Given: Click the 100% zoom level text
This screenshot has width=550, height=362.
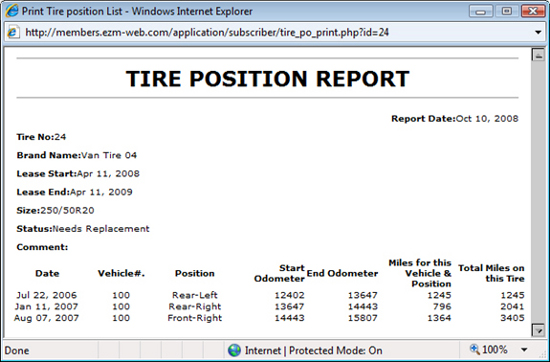Looking at the screenshot, I should click(x=495, y=350).
